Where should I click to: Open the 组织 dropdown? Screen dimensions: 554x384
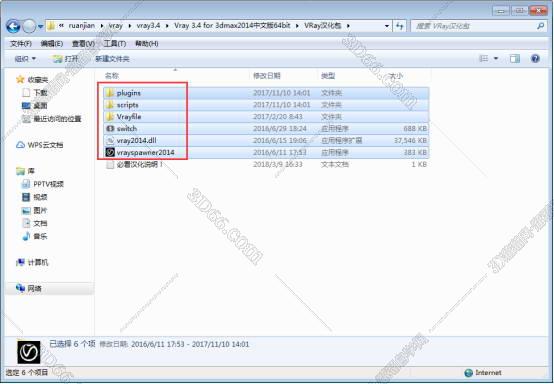click(25, 59)
